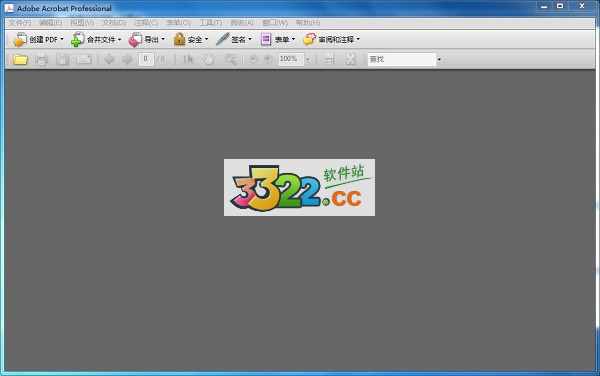Click the Zoom Out minus icon
Image resolution: width=600 pixels, height=376 pixels.
click(253, 59)
